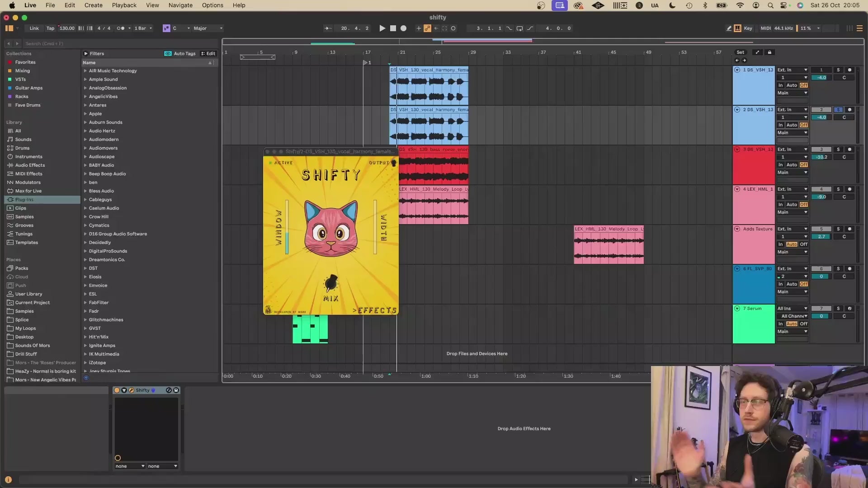Screen dimensions: 868x488
Task: Click the Set locator button
Action: [741, 52]
